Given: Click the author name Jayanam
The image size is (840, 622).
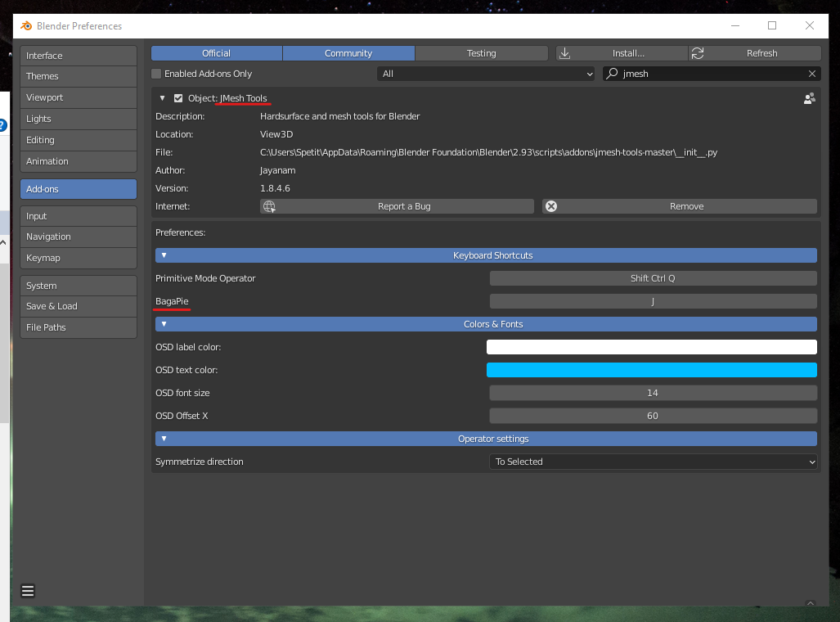Looking at the screenshot, I should coord(277,170).
